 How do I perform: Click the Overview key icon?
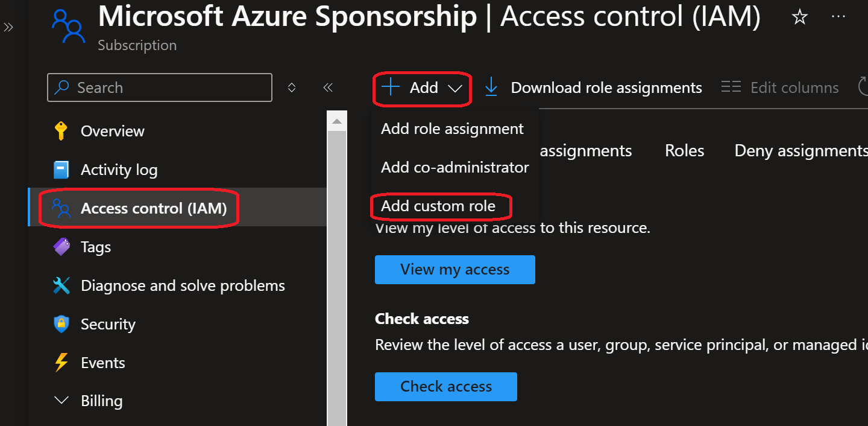coord(61,131)
